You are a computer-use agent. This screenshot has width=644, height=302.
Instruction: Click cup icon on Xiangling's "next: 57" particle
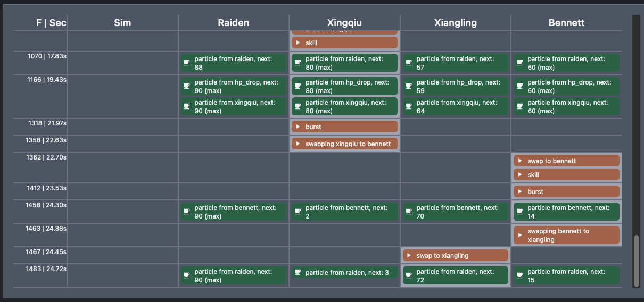(x=409, y=63)
